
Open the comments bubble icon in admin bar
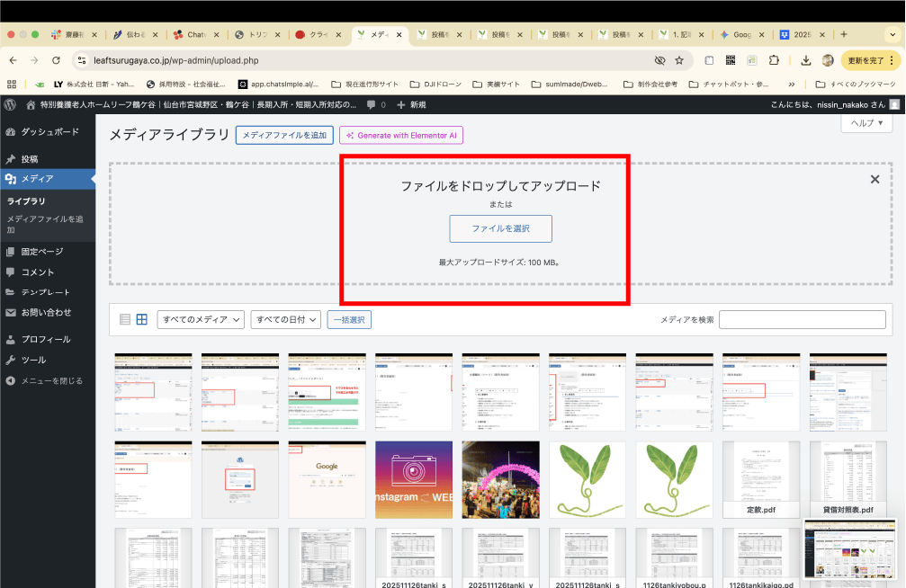click(372, 105)
